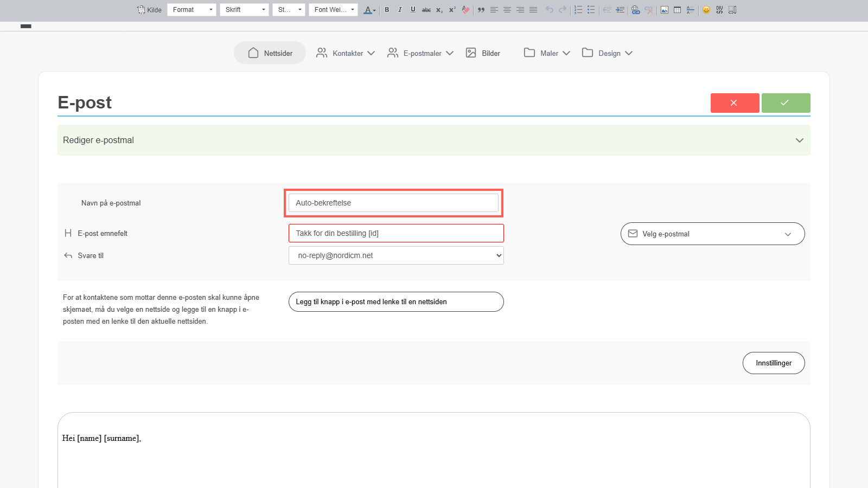The width and height of the screenshot is (868, 488).
Task: Toggle bold formatting in the toolbar
Action: coord(387,10)
